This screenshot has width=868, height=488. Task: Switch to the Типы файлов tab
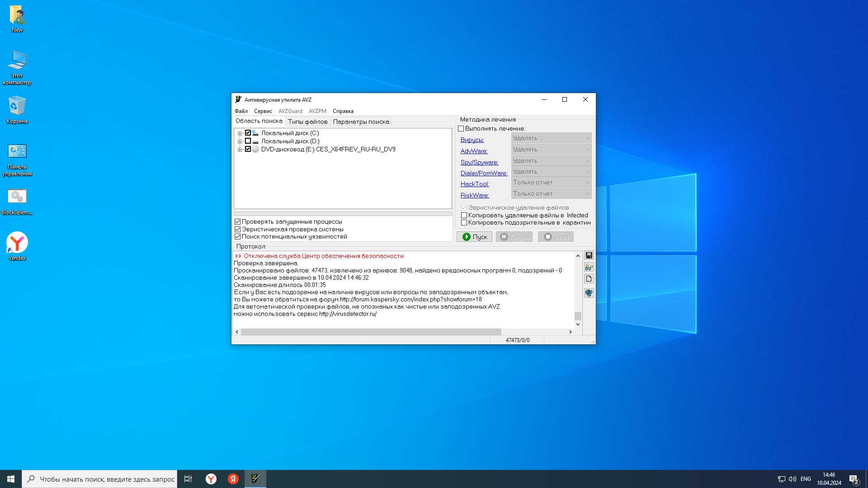pos(307,122)
